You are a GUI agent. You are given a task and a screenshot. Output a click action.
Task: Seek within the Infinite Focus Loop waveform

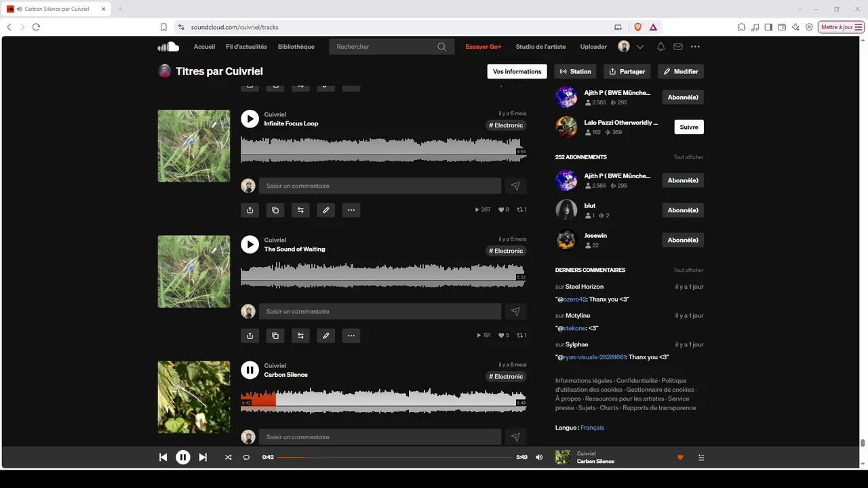tap(383, 149)
